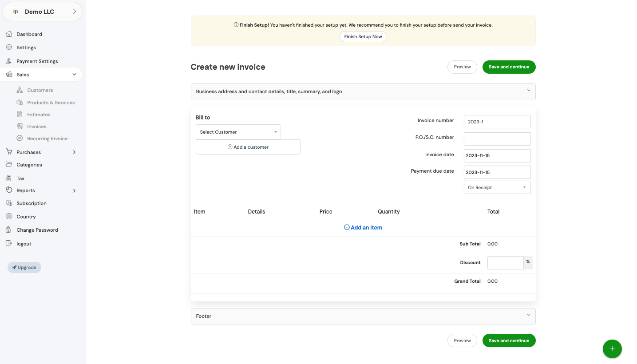Click the Payment Settings icon

tap(9, 61)
